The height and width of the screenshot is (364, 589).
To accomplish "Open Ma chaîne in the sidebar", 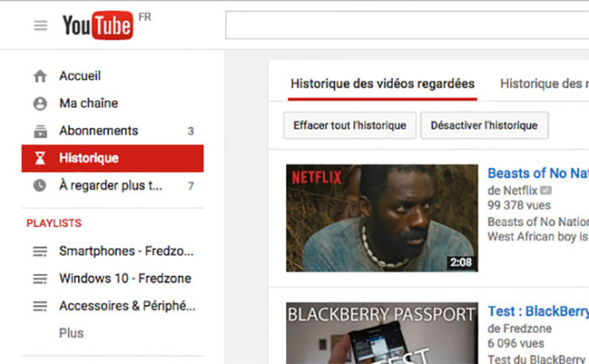I will coord(112,103).
